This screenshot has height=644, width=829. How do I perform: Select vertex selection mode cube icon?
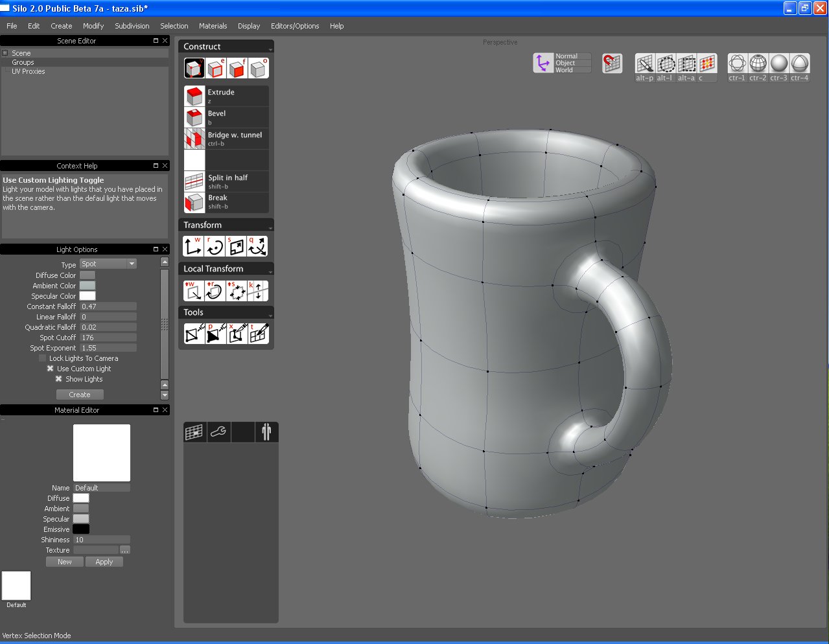[194, 68]
